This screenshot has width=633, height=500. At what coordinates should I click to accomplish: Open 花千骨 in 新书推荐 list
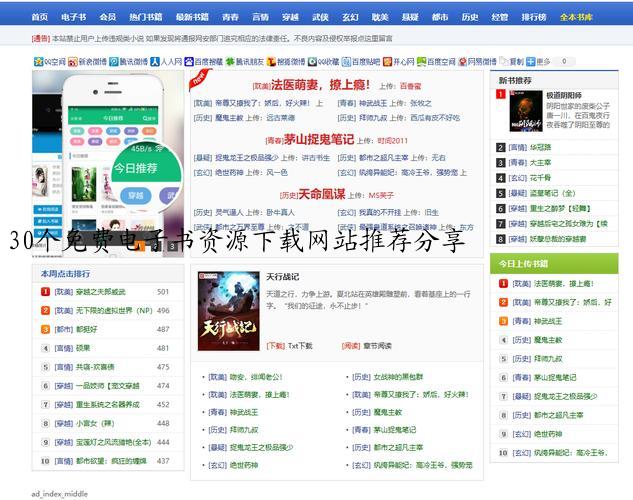click(x=540, y=178)
